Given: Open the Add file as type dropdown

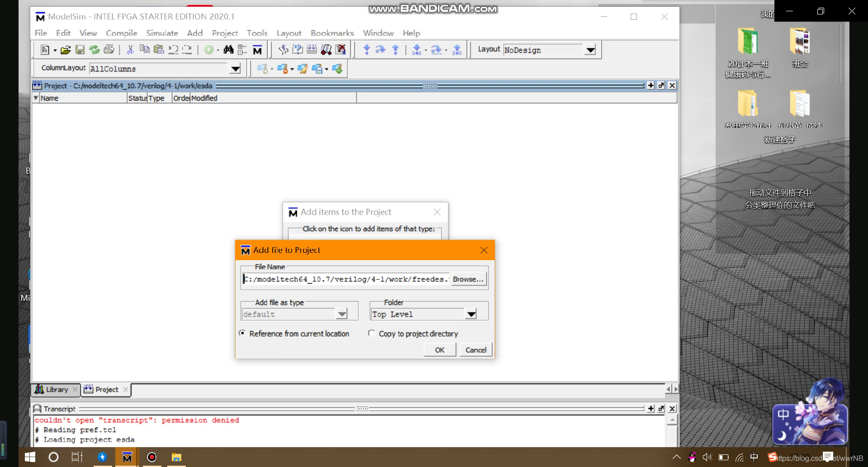Looking at the screenshot, I should (x=342, y=314).
